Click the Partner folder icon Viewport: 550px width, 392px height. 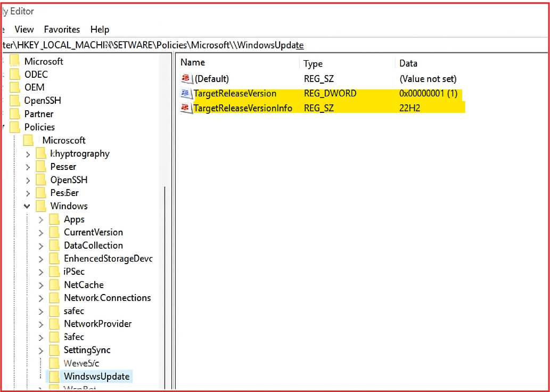pos(15,114)
